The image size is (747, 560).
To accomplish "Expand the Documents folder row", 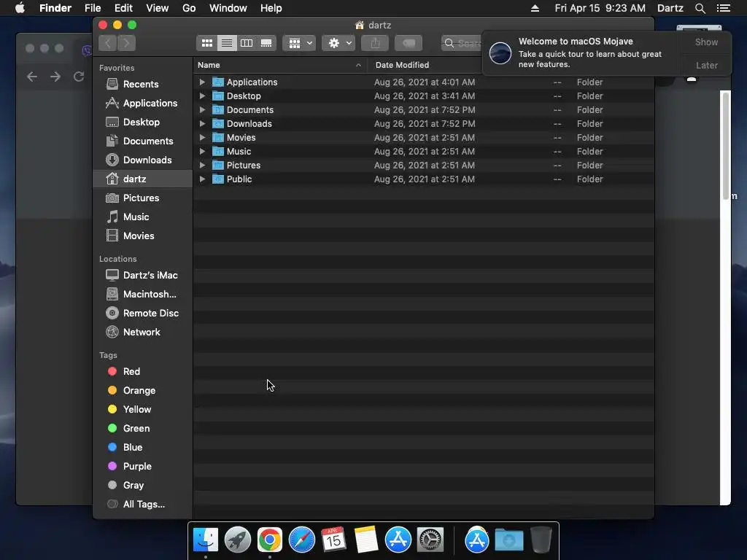I will [x=202, y=110].
